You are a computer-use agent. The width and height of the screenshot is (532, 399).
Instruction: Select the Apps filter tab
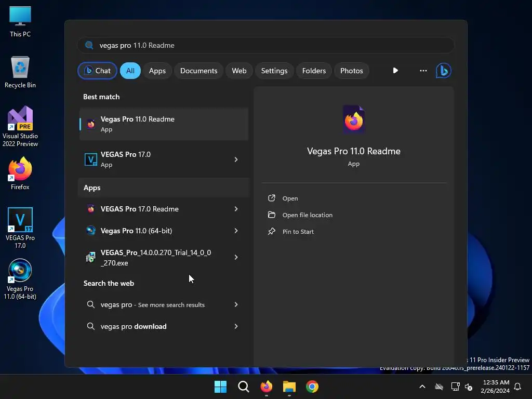coord(157,71)
